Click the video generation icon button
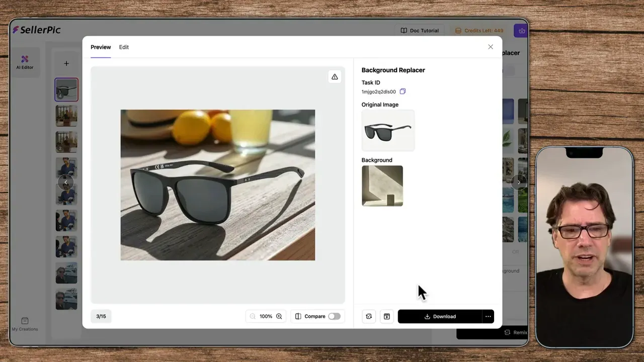Viewport: 644px width, 362px height. (386, 316)
